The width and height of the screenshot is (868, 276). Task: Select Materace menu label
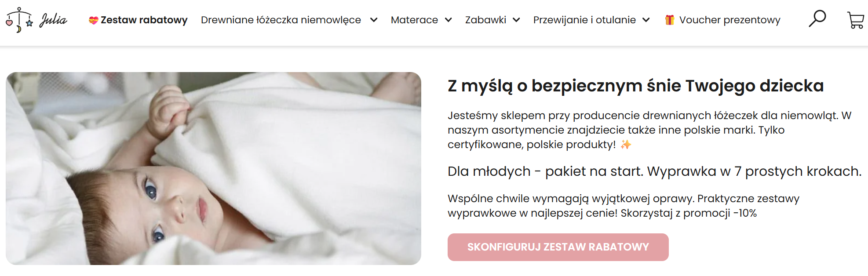click(414, 20)
